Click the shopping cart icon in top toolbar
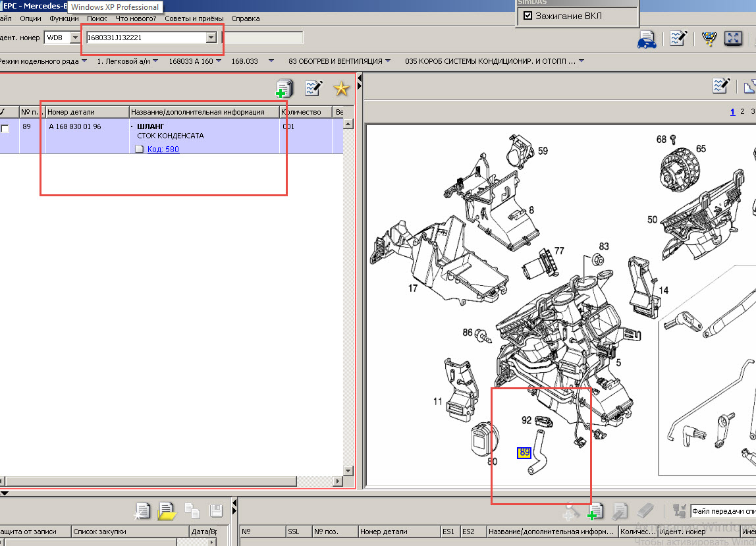The width and height of the screenshot is (756, 546). point(709,38)
